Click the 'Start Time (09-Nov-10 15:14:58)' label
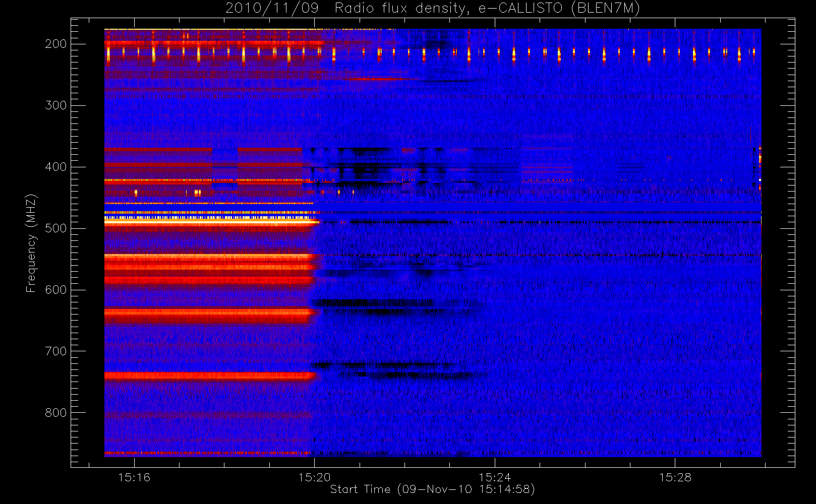816x504 pixels. [x=432, y=489]
